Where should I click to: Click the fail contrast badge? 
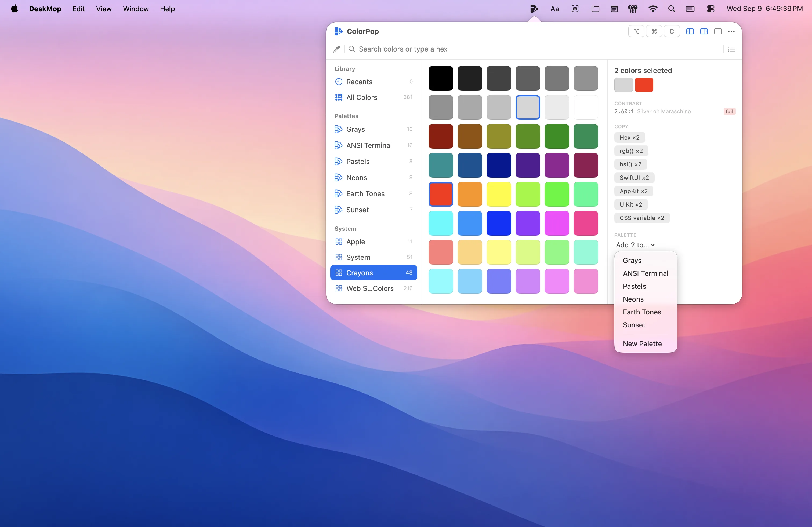730,111
